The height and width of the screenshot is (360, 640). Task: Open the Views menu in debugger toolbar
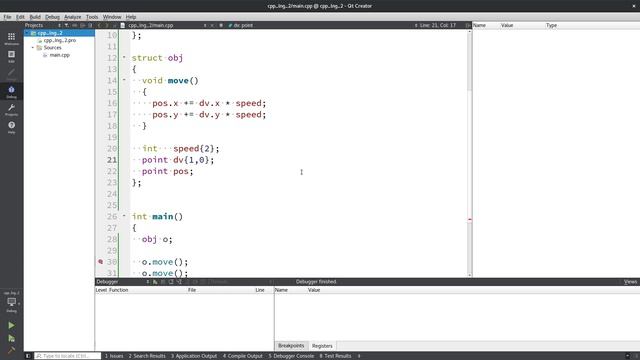coord(630,282)
